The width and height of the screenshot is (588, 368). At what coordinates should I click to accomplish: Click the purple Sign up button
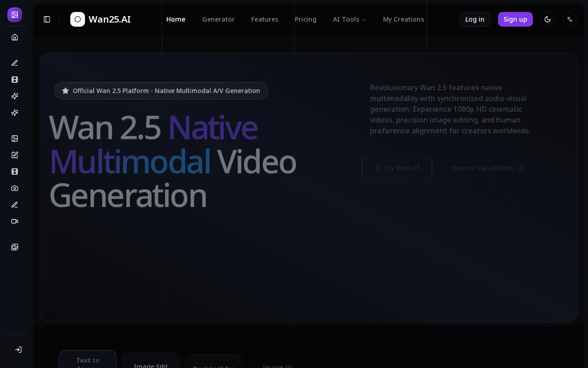point(515,19)
